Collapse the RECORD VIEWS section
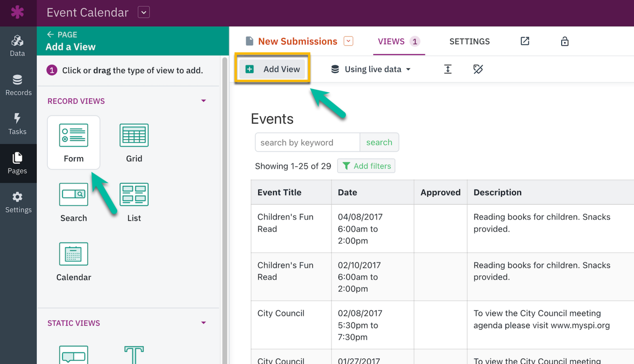This screenshot has width=634, height=364. click(204, 101)
